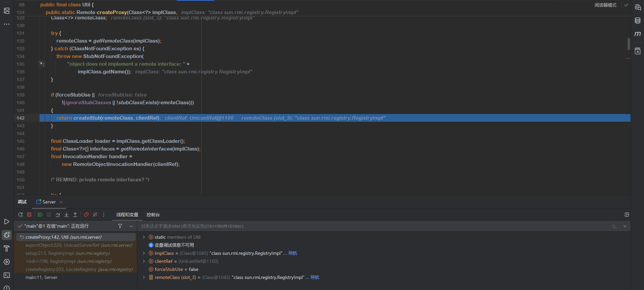
Task: Stop the debug session with the red square
Action: click(29, 215)
